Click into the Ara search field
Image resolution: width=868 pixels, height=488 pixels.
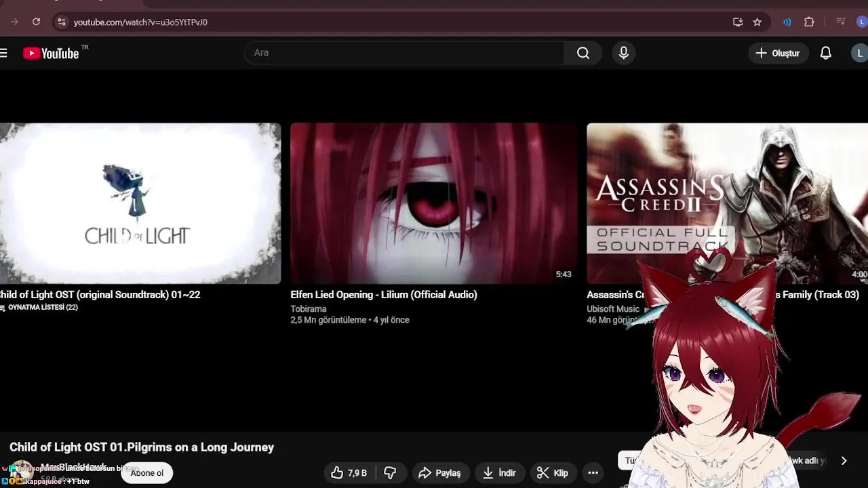[x=404, y=53]
